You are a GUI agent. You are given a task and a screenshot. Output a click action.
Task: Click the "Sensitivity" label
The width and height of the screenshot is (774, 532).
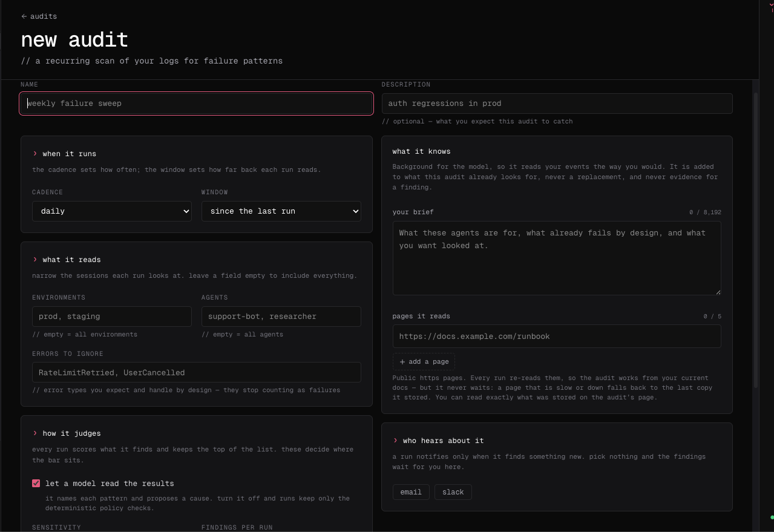(56, 528)
